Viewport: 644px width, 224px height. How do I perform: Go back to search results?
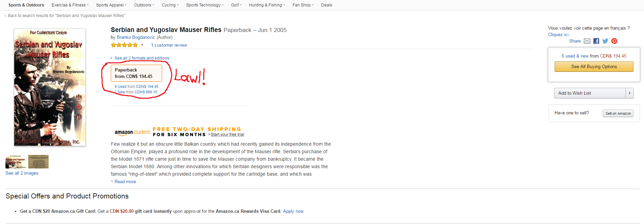[x=66, y=16]
